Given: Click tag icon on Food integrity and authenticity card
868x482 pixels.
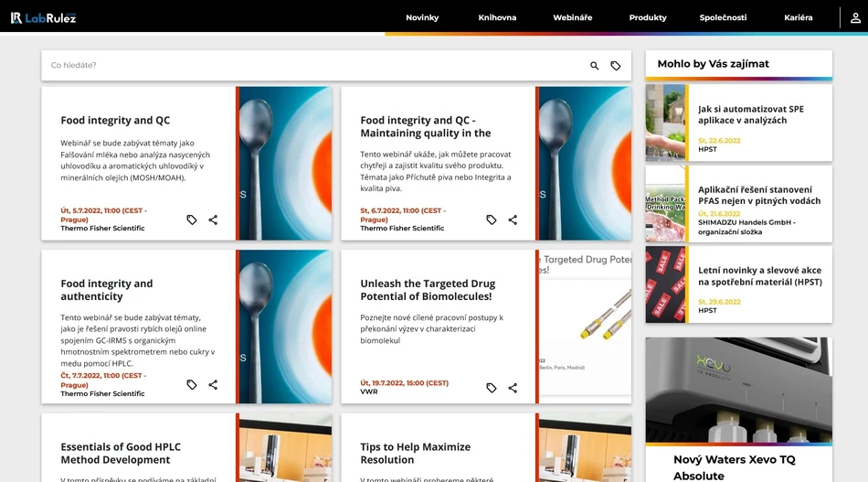Looking at the screenshot, I should [192, 384].
